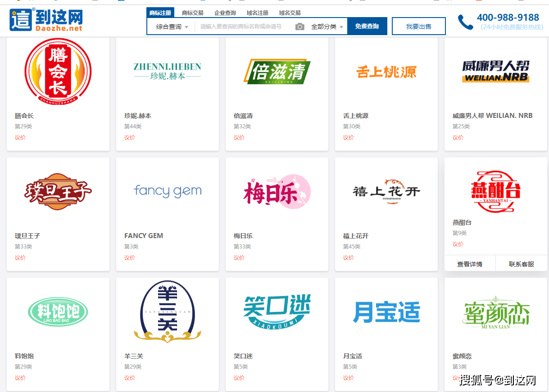Open the 企业查询 tab

[x=225, y=13]
